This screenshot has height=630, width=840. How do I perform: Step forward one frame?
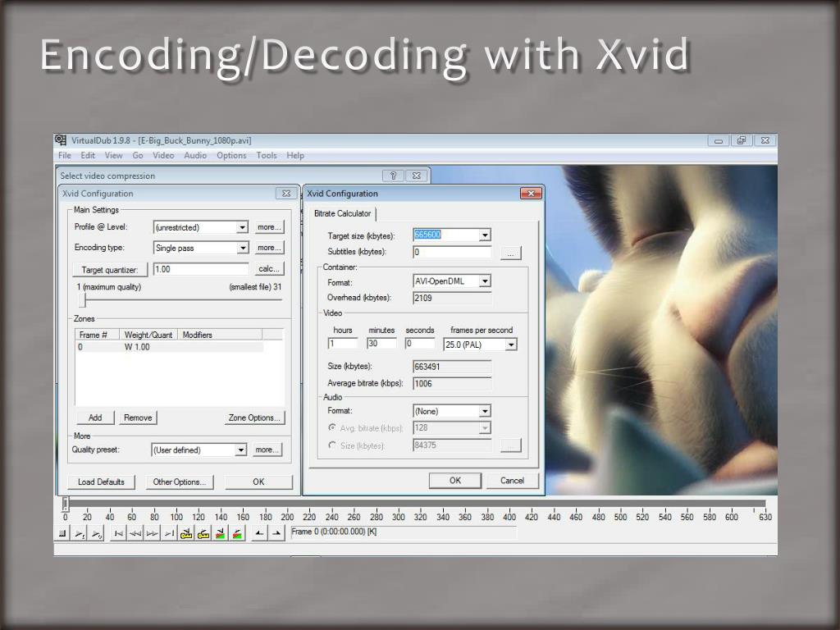coord(152,533)
